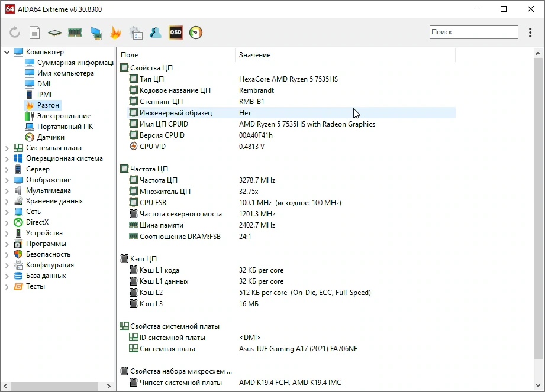
Task: Select Датчики in the sidebar tree
Action: pos(51,137)
